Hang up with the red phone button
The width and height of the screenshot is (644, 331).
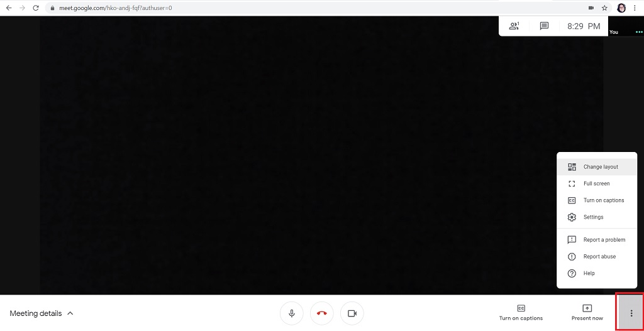[x=322, y=313]
